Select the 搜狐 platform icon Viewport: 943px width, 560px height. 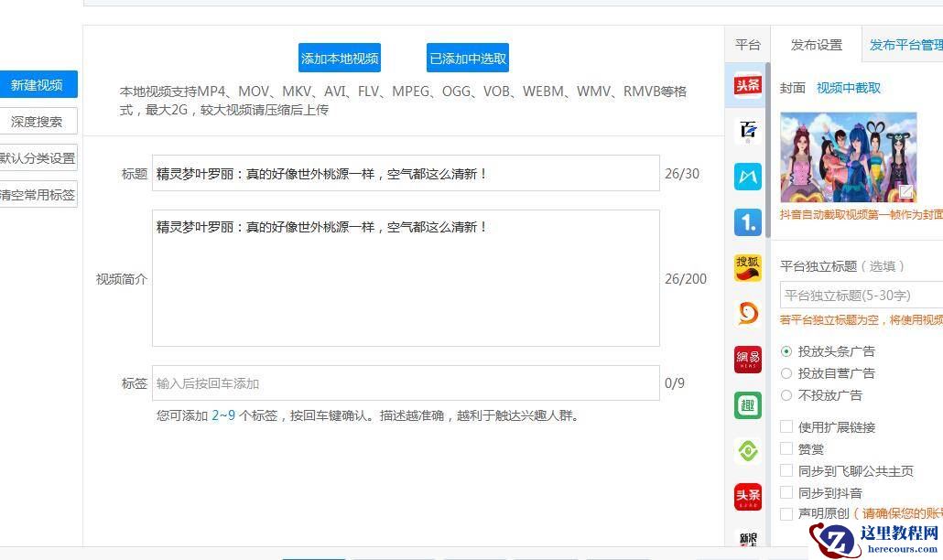click(747, 267)
